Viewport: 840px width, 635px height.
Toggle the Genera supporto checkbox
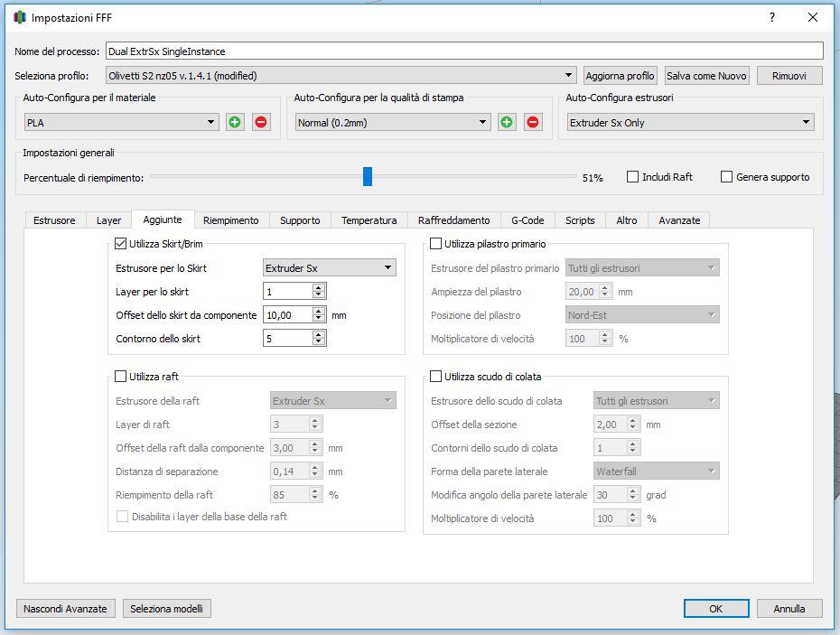click(726, 177)
